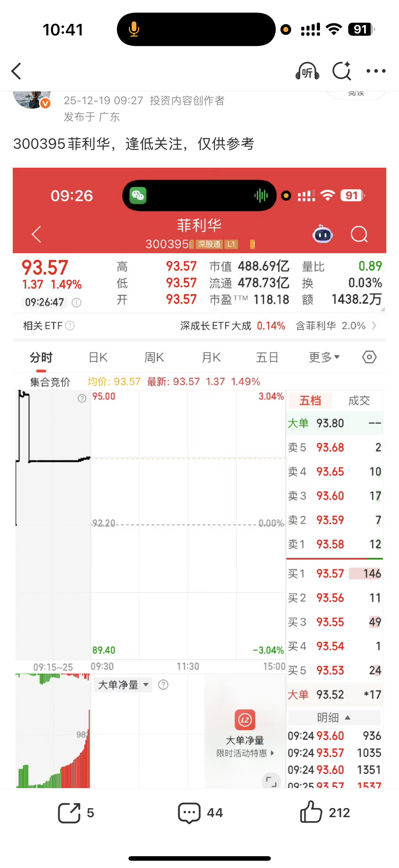Expand the 更多 chart options dropdown
Screen dimensions: 399x868
pyautogui.click(x=324, y=357)
